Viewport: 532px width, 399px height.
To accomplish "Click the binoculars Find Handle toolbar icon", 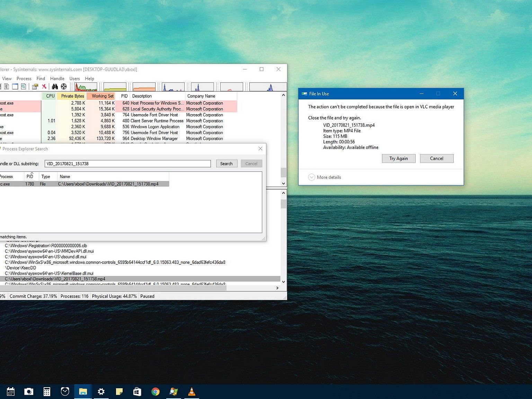I will (55, 87).
